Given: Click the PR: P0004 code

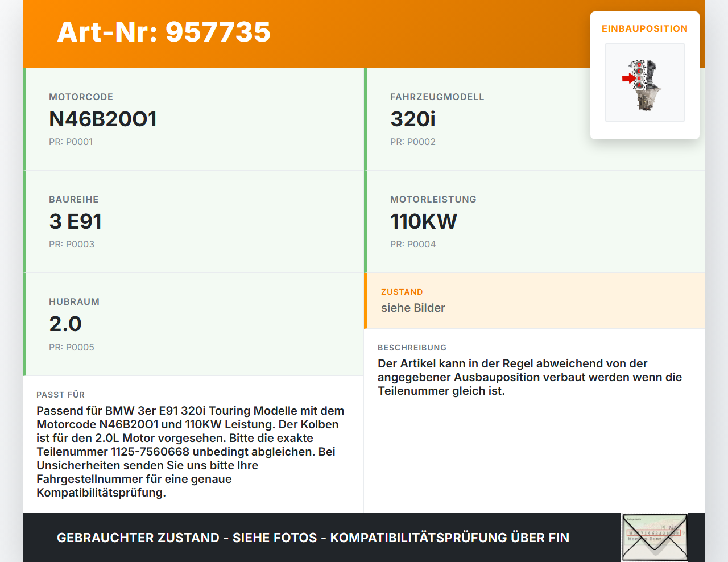Looking at the screenshot, I should coord(412,244).
